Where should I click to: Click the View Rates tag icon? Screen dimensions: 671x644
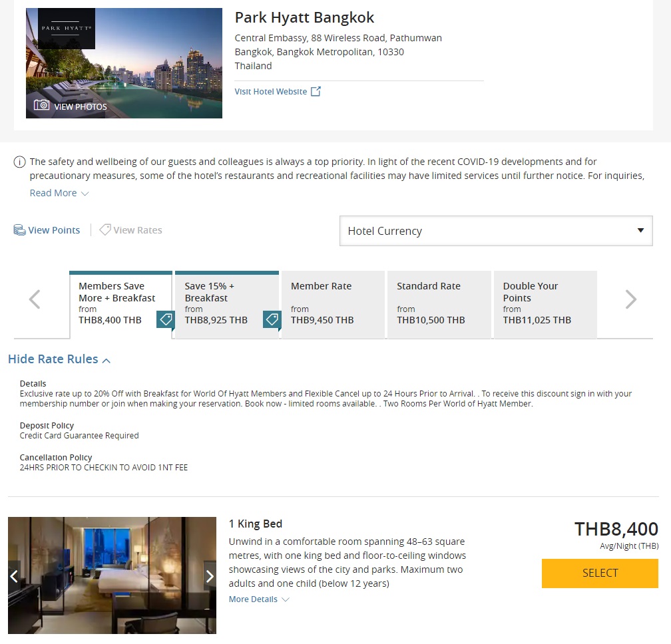click(105, 230)
